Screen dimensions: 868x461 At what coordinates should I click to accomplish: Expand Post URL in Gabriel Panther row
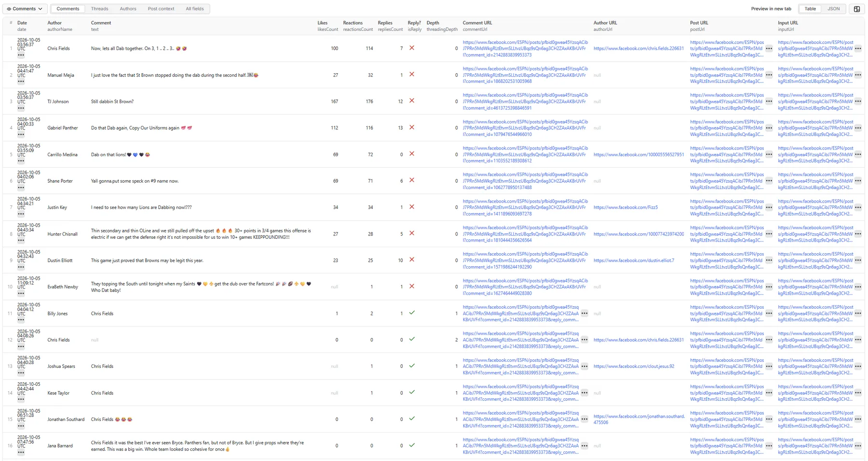769,128
